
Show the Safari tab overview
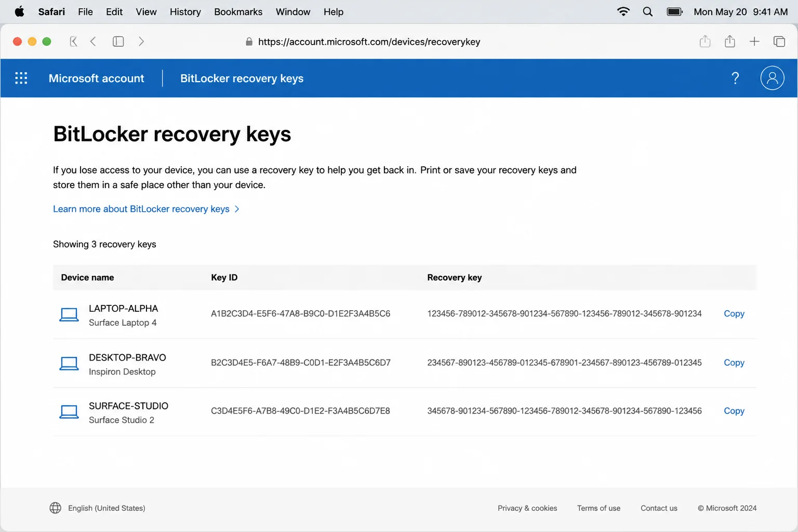(779, 42)
